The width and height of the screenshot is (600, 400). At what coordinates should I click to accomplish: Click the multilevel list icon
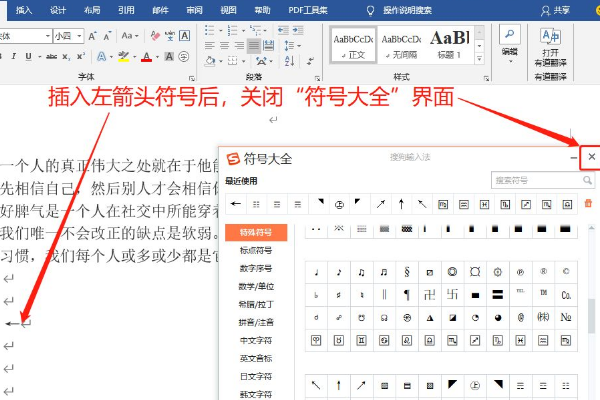coord(255,30)
